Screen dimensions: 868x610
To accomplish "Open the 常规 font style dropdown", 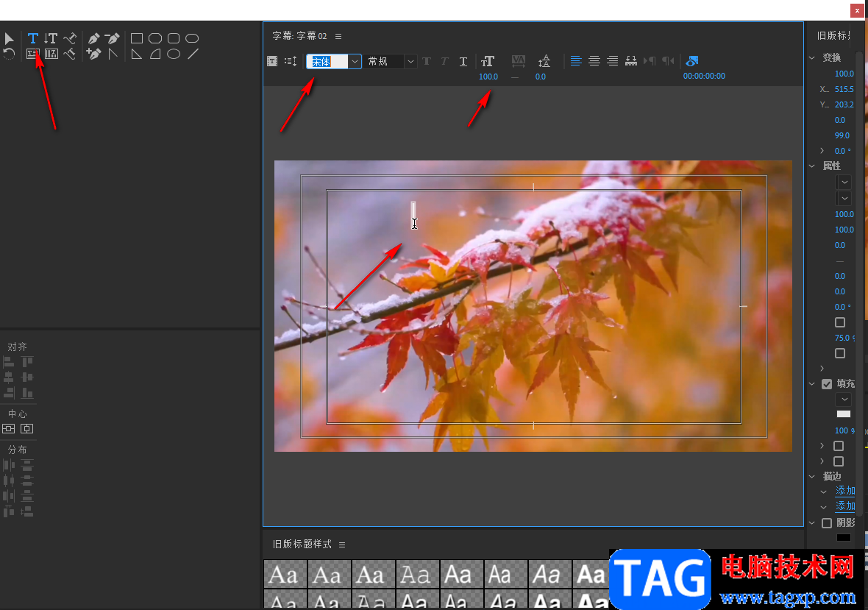I will coord(410,62).
